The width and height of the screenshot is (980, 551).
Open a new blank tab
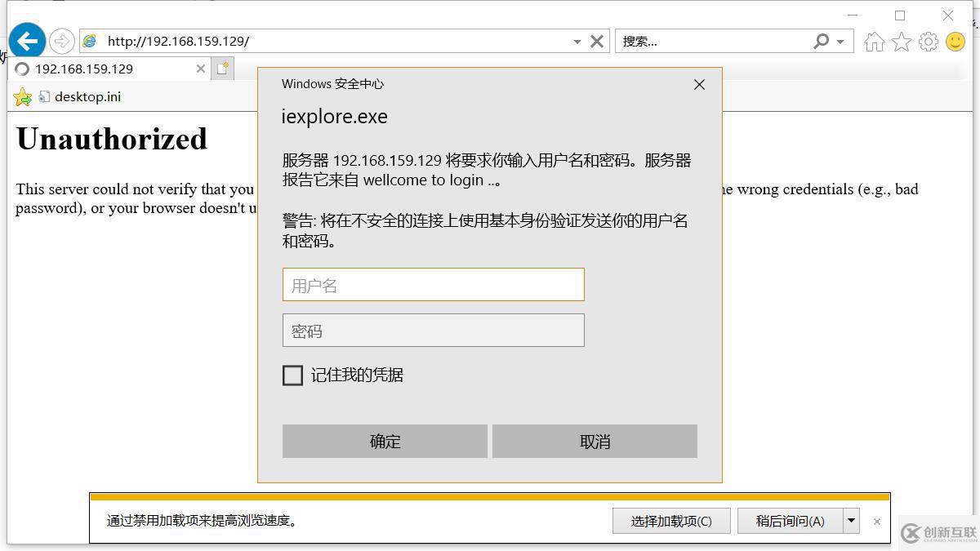coord(223,69)
